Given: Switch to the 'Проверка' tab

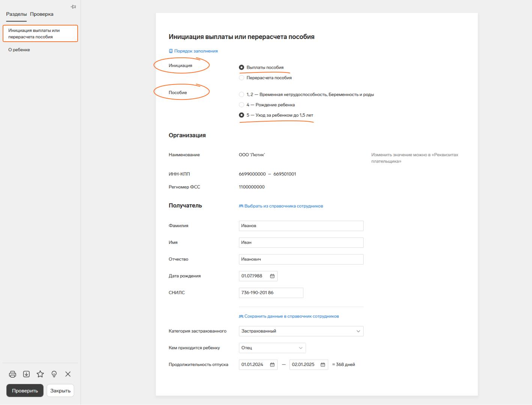Looking at the screenshot, I should pyautogui.click(x=42, y=14).
